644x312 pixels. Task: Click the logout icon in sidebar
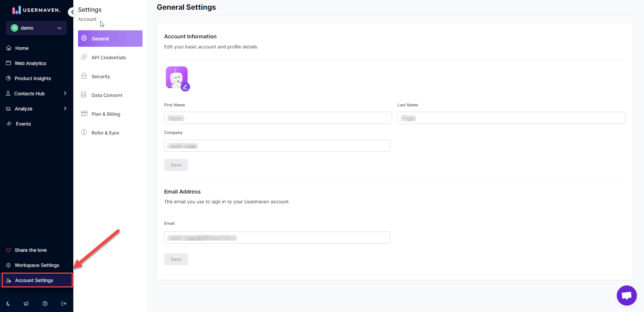[64, 304]
